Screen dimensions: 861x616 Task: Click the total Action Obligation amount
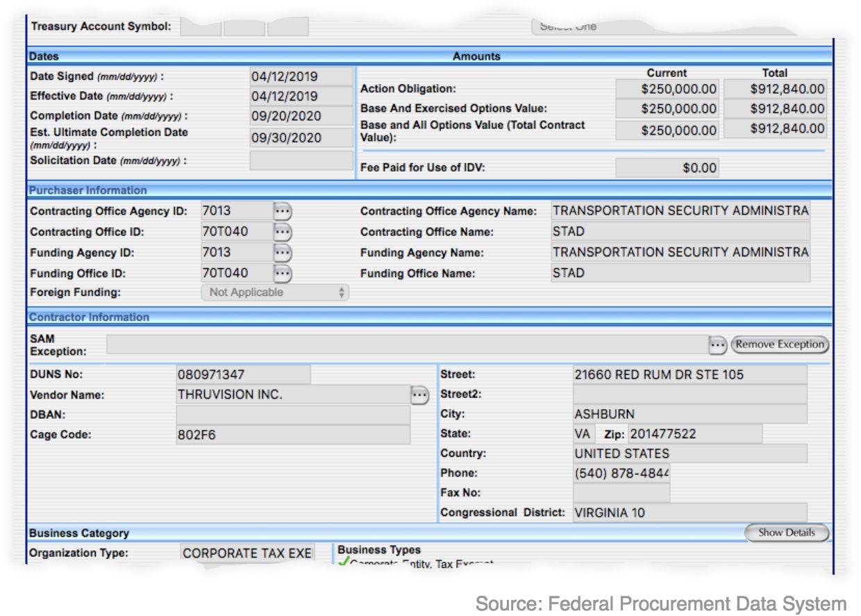point(776,89)
